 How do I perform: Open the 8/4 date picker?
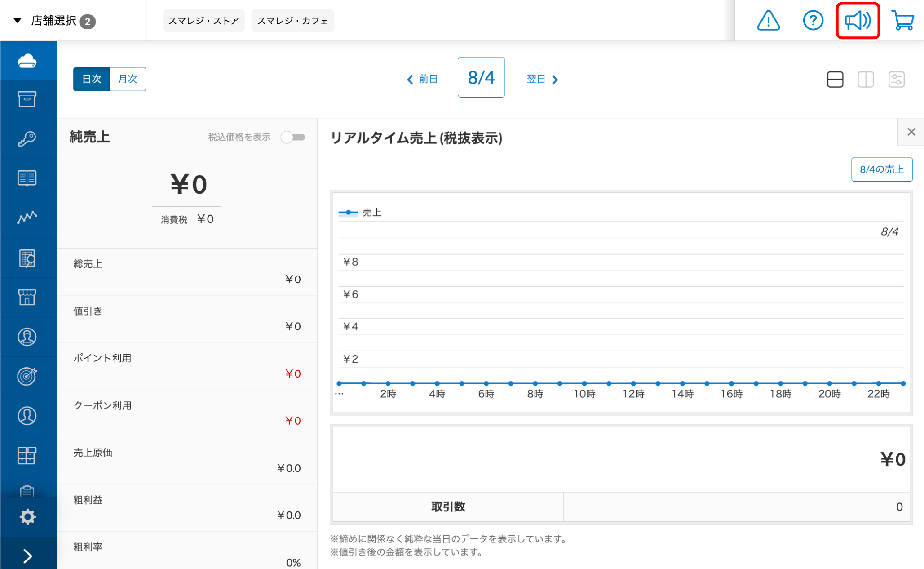pyautogui.click(x=481, y=77)
